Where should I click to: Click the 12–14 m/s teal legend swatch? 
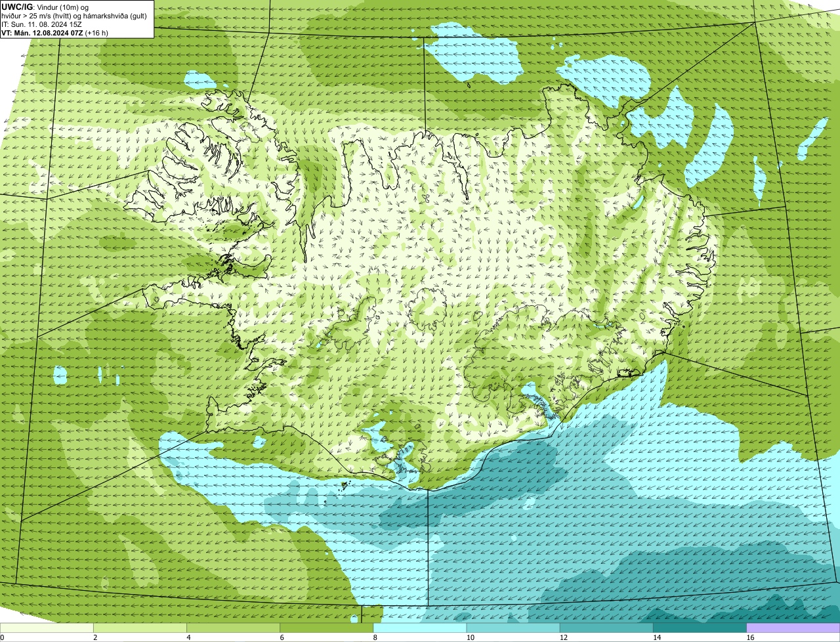tap(606, 628)
